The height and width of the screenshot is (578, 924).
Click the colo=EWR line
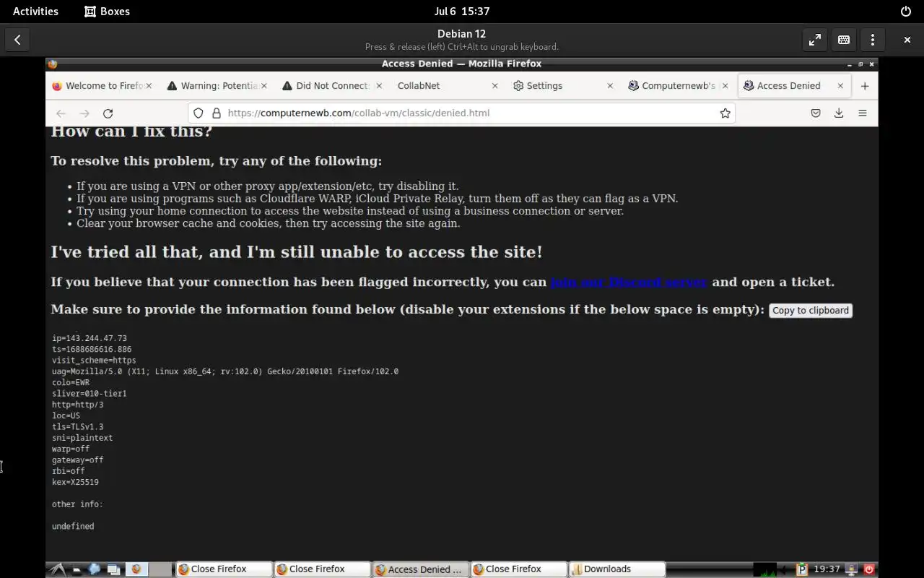[71, 383]
